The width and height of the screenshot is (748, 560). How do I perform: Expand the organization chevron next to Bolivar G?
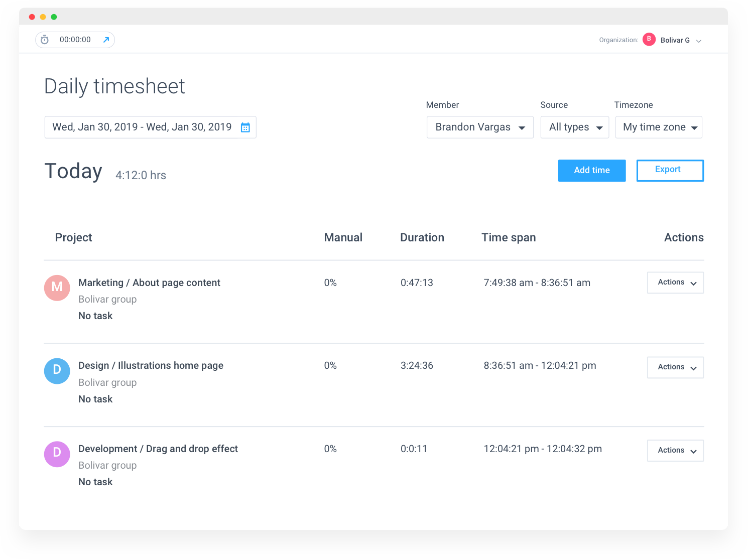699,41
